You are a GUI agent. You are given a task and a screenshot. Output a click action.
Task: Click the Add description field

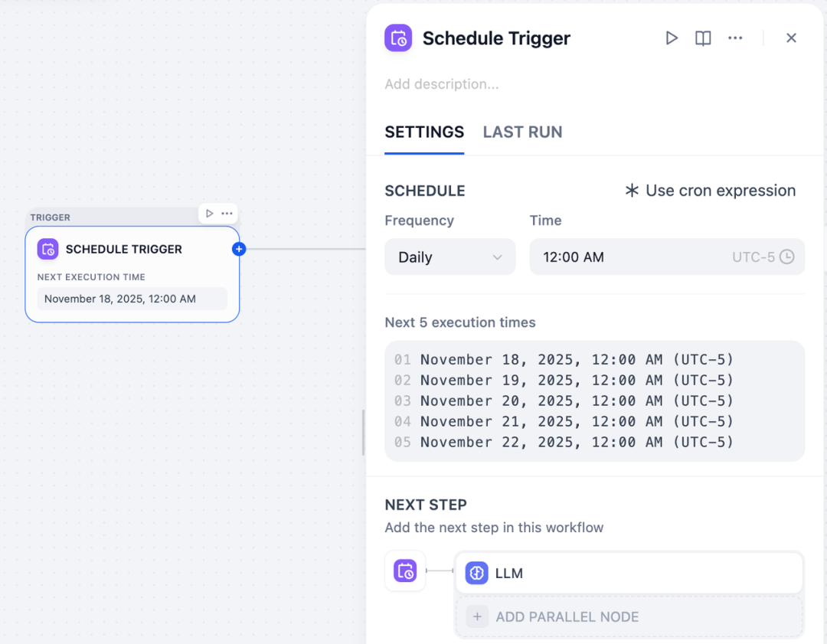[442, 84]
